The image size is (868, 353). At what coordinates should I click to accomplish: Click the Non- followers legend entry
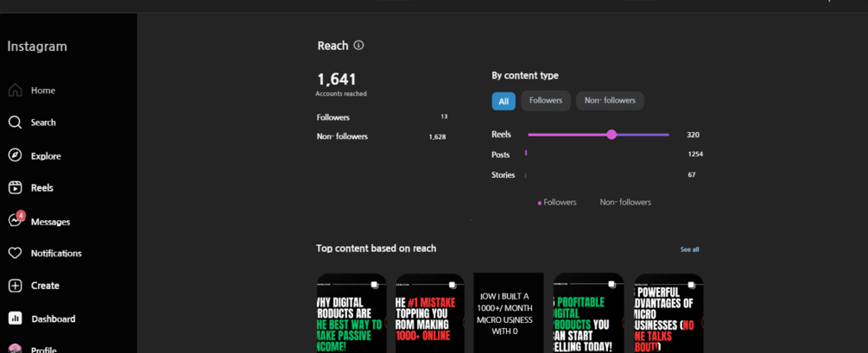pos(625,203)
